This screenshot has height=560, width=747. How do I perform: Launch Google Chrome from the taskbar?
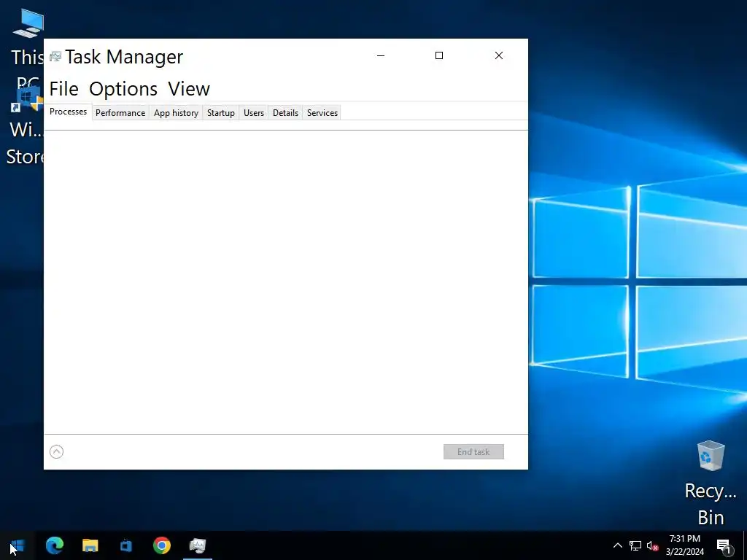click(x=162, y=545)
